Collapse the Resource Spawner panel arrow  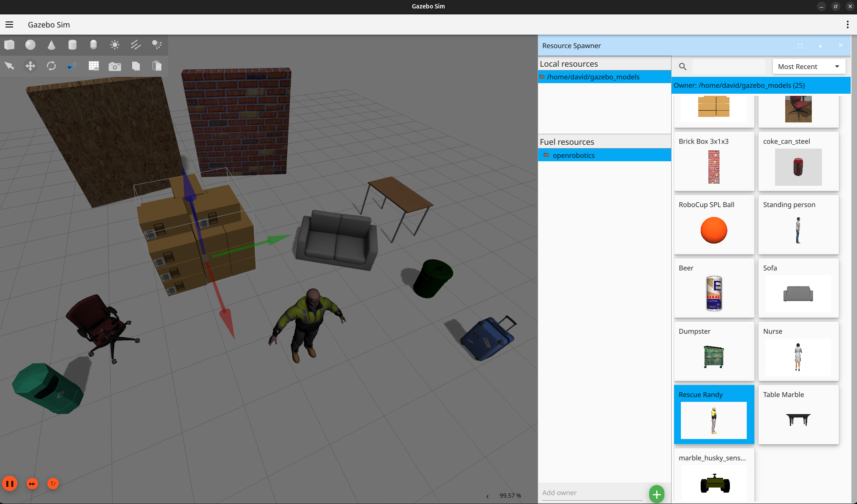tap(820, 46)
